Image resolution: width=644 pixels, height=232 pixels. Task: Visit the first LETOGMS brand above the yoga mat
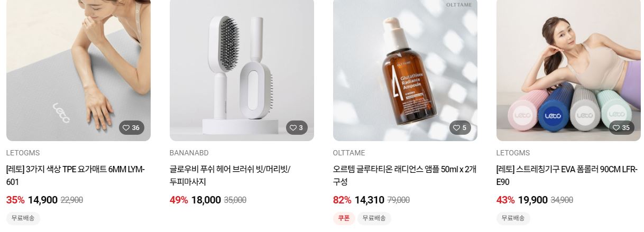pyautogui.click(x=23, y=153)
